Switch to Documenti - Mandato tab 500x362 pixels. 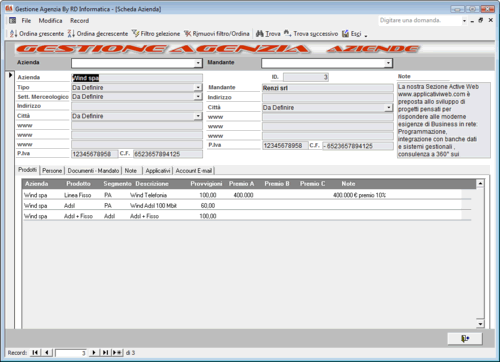(93, 171)
